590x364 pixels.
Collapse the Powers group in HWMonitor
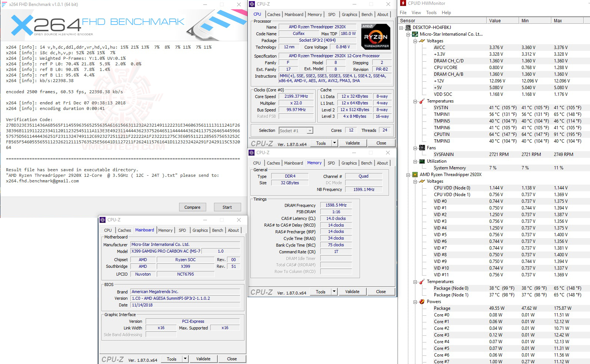(x=415, y=302)
